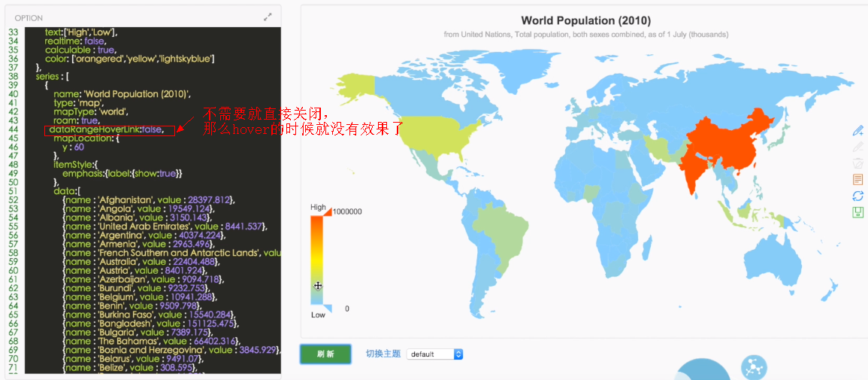
Task: Click the 'United Arab Emirates' data line
Action: (165, 226)
